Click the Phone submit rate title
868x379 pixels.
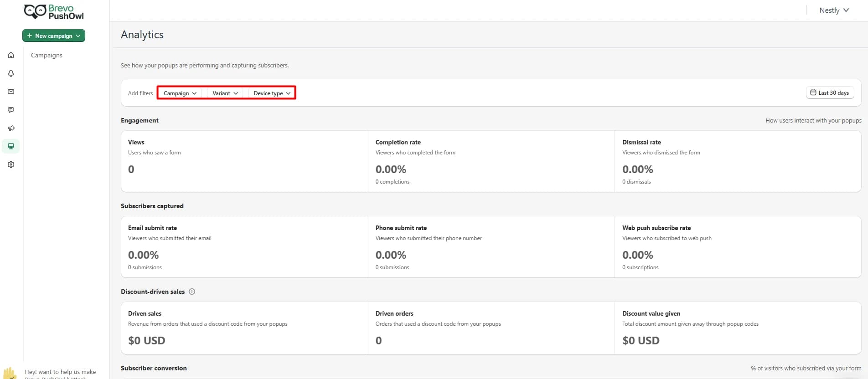click(401, 228)
